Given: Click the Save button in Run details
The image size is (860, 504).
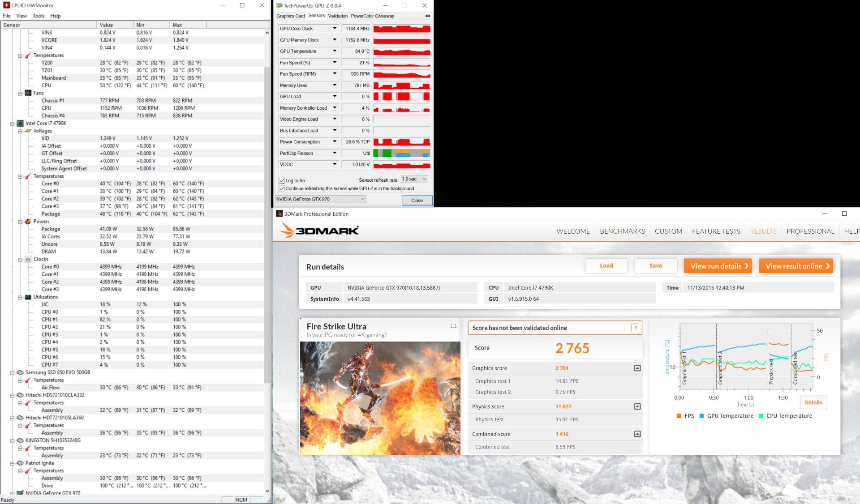Looking at the screenshot, I should [x=655, y=265].
